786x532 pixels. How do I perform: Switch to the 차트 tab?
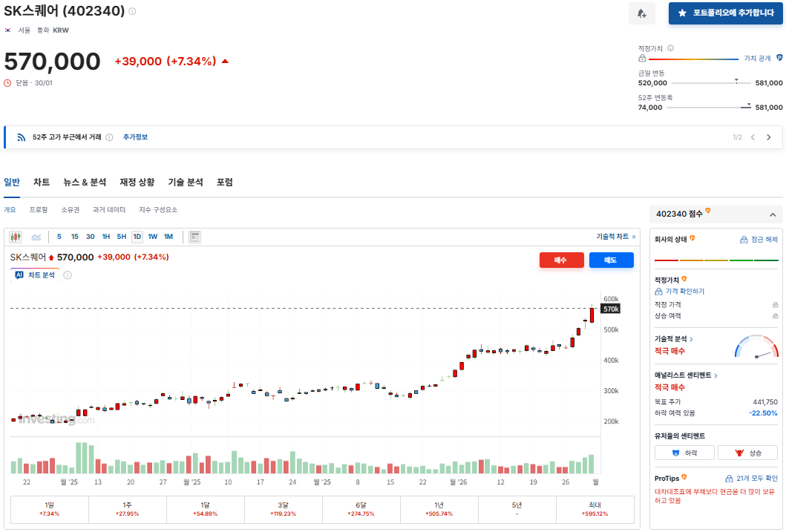42,183
